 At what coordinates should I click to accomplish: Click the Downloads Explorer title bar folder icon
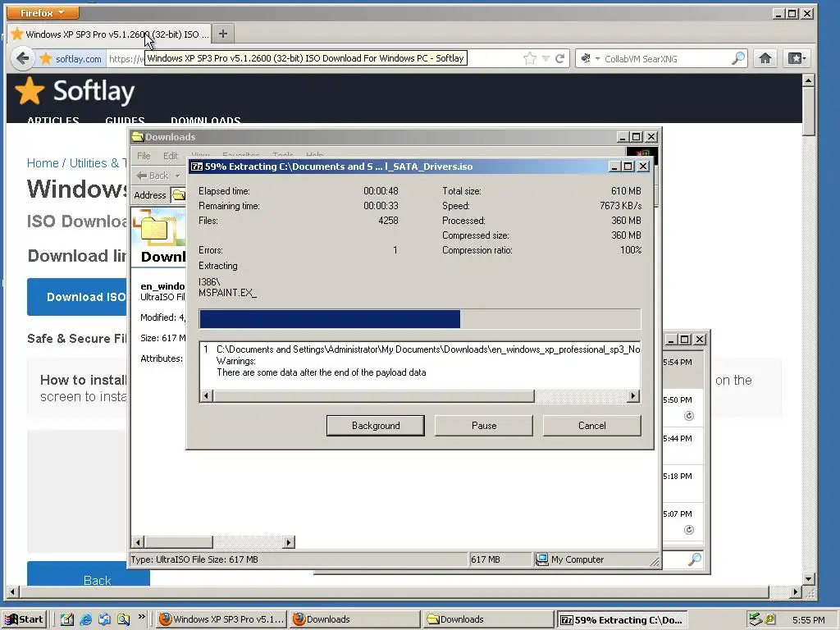click(x=138, y=137)
